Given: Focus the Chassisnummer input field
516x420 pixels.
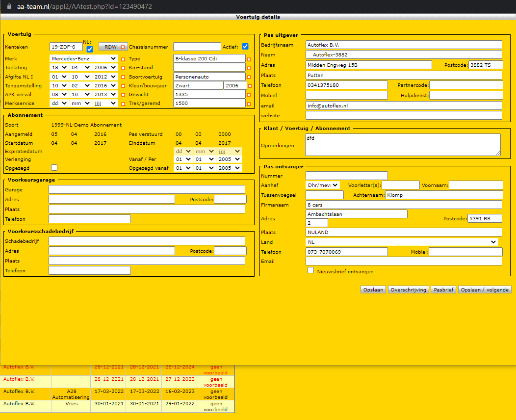Looking at the screenshot, I should coord(197,47).
